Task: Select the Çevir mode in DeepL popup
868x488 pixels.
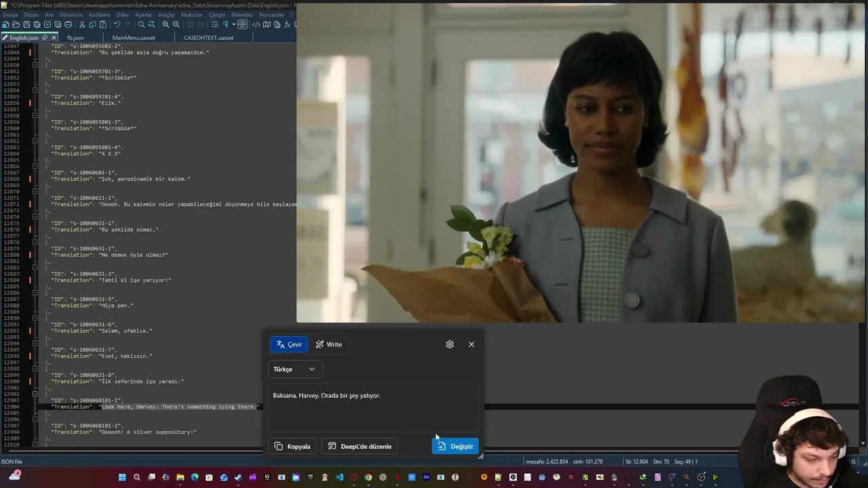Action: (x=289, y=344)
